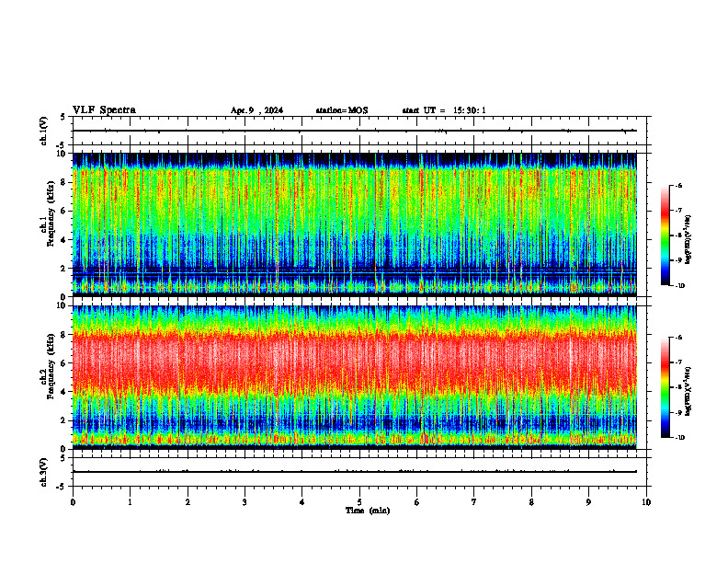Select the ch.2 "Frequency (kHz)" axis label
The image size is (728, 563).
click(x=51, y=366)
